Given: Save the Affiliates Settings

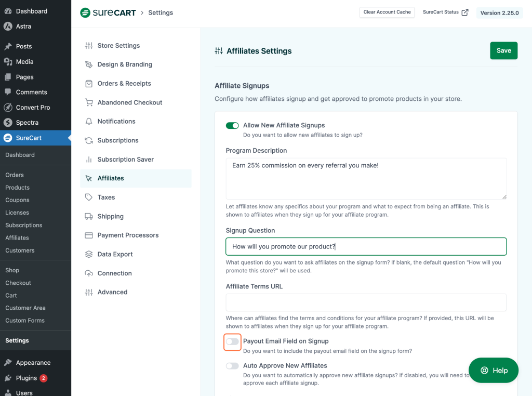Looking at the screenshot, I should click(x=503, y=50).
